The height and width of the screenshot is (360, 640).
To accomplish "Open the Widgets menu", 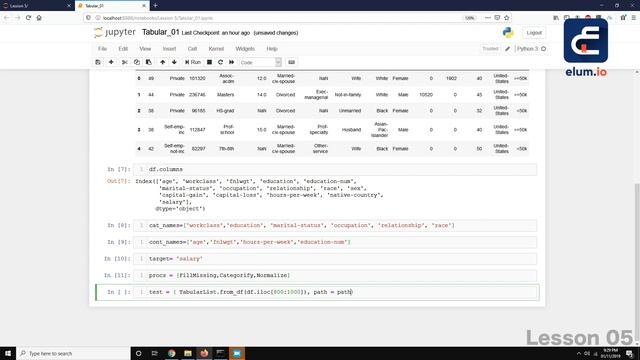I will point(245,49).
